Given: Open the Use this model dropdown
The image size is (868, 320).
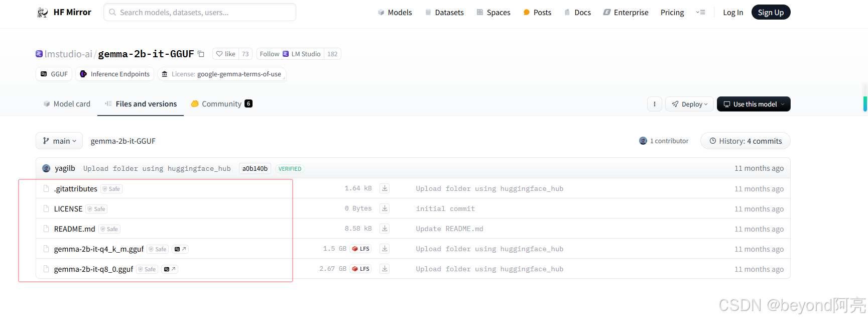Looking at the screenshot, I should tap(754, 104).
